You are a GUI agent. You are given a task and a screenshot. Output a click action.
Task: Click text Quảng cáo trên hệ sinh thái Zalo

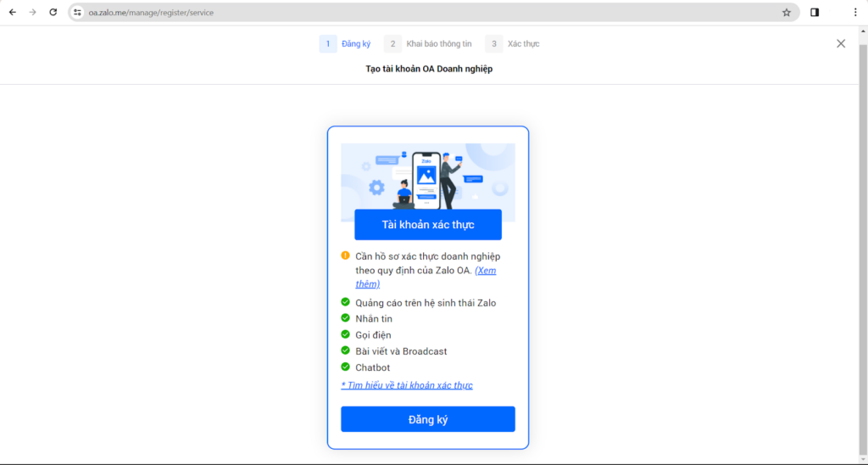(426, 303)
